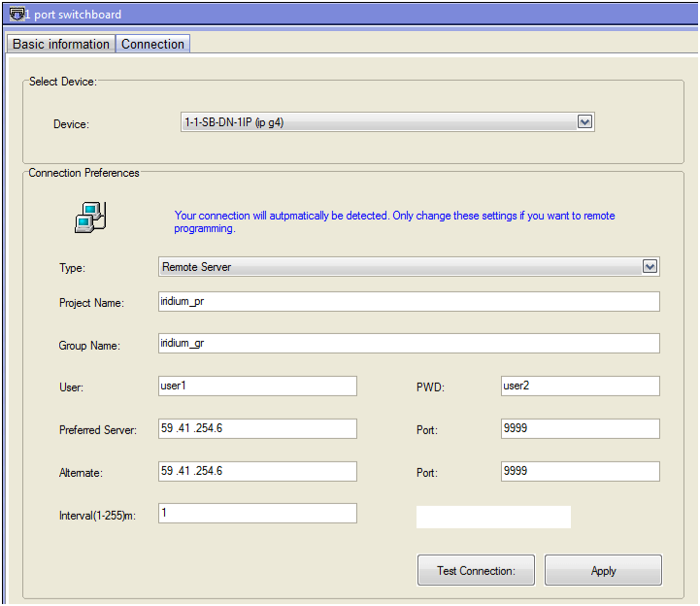The image size is (700, 606).
Task: Click the Type label
Action: click(72, 268)
